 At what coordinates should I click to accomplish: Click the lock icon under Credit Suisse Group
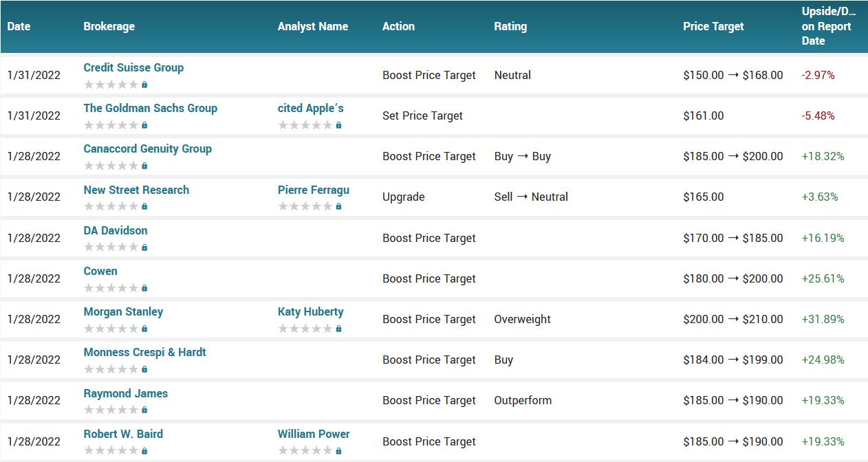pos(144,85)
